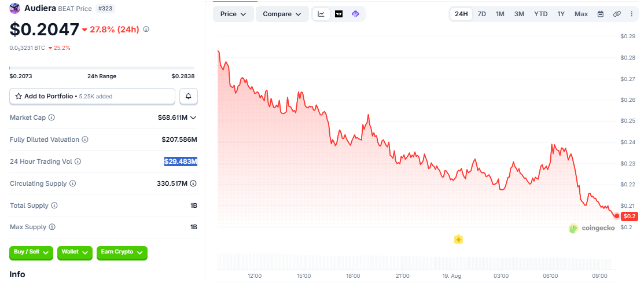Click the yellow sparkle event marker
The width and height of the screenshot is (644, 283).
458,240
